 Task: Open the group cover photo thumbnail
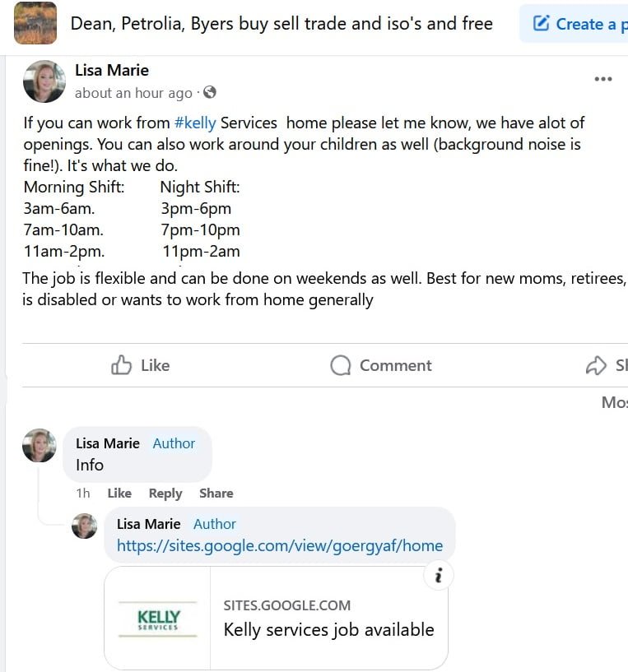pos(35,23)
